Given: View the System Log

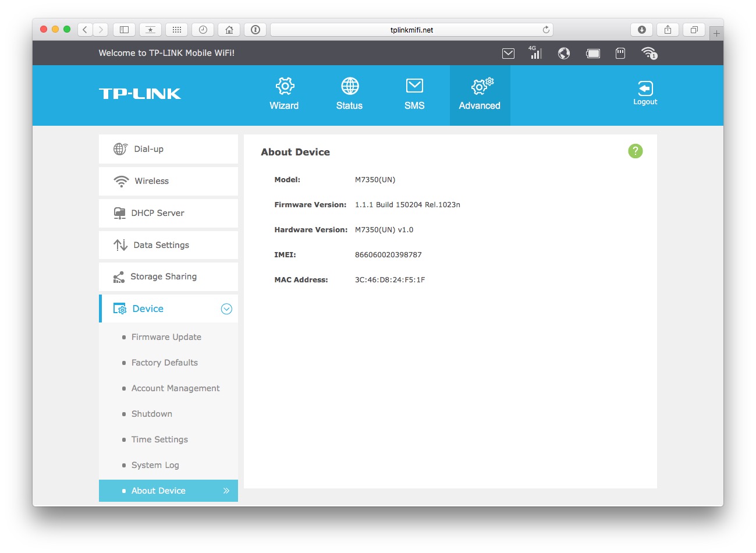Looking at the screenshot, I should point(155,465).
